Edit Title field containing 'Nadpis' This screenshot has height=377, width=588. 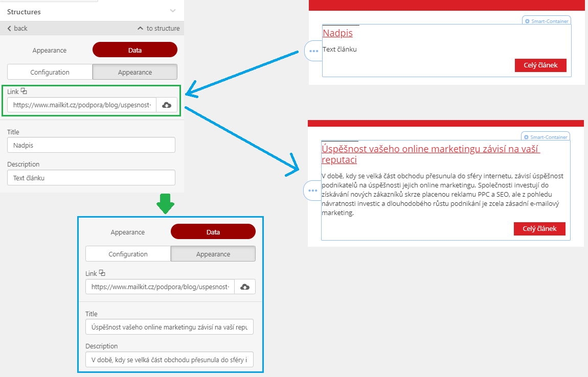(x=91, y=145)
